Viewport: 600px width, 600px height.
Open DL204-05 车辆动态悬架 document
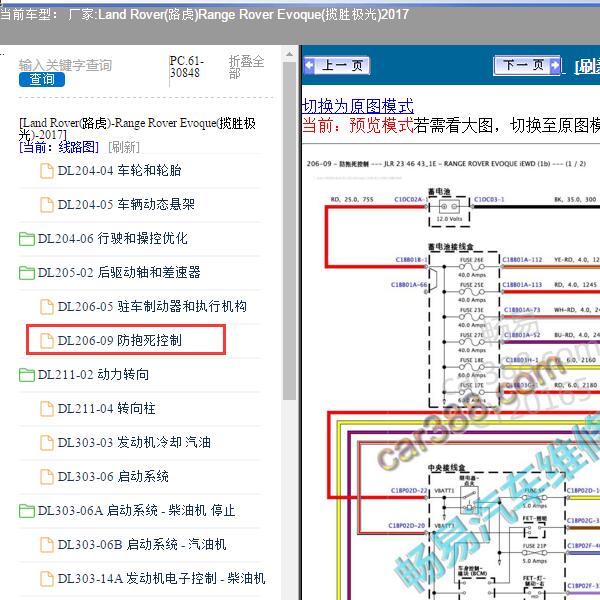point(126,204)
